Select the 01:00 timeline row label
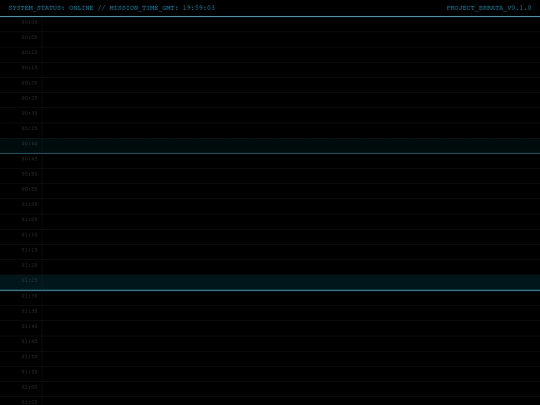This screenshot has height=405, width=540. [29, 204]
